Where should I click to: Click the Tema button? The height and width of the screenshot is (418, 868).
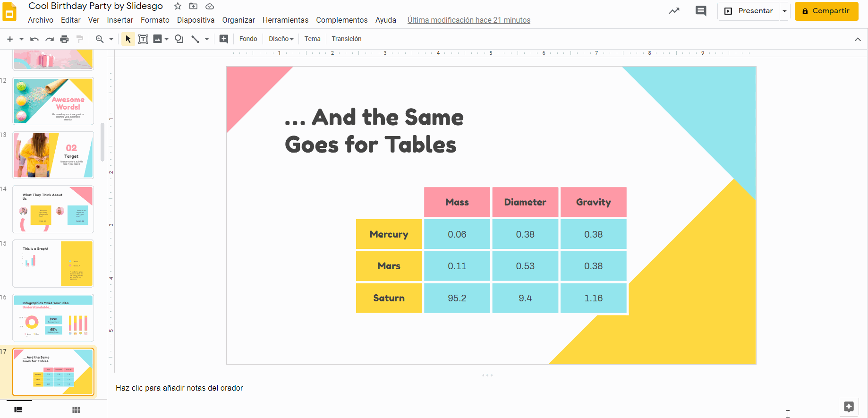tap(312, 39)
